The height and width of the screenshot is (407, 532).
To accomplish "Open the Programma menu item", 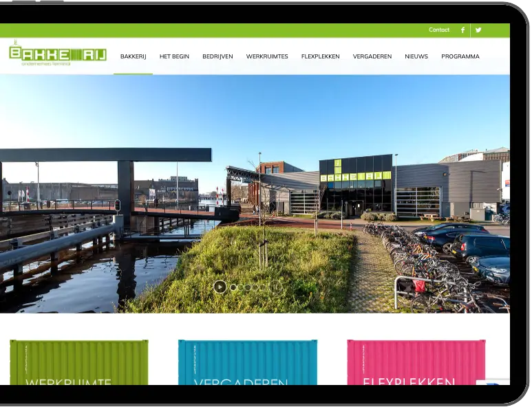I will (x=460, y=56).
